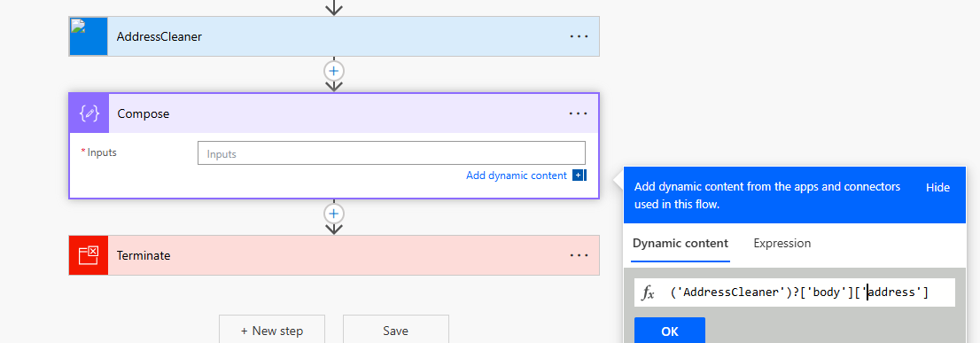Click the dynamic content panel description text
The height and width of the screenshot is (343, 980).
pyautogui.click(x=766, y=196)
